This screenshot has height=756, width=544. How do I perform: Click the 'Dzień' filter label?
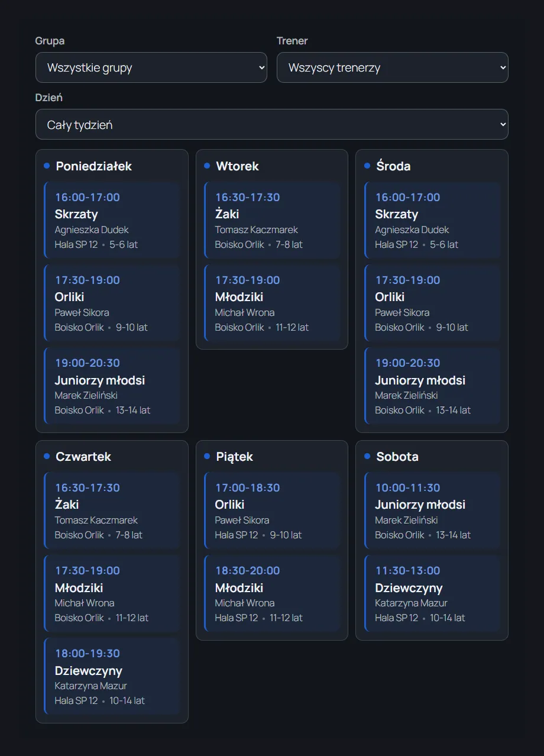coord(48,98)
